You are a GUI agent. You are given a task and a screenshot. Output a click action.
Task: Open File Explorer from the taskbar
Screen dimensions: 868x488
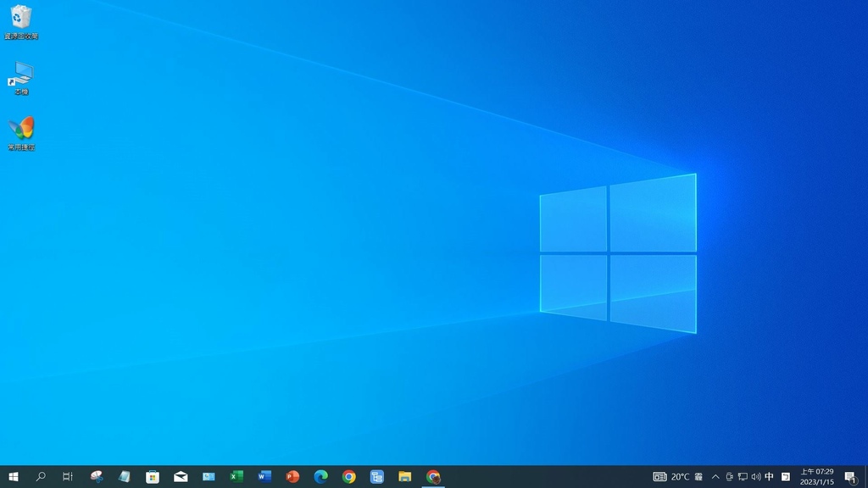tap(404, 476)
